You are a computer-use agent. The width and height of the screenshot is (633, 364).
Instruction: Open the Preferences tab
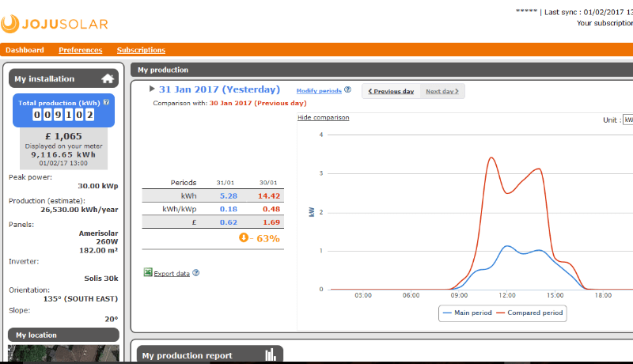[x=80, y=50]
